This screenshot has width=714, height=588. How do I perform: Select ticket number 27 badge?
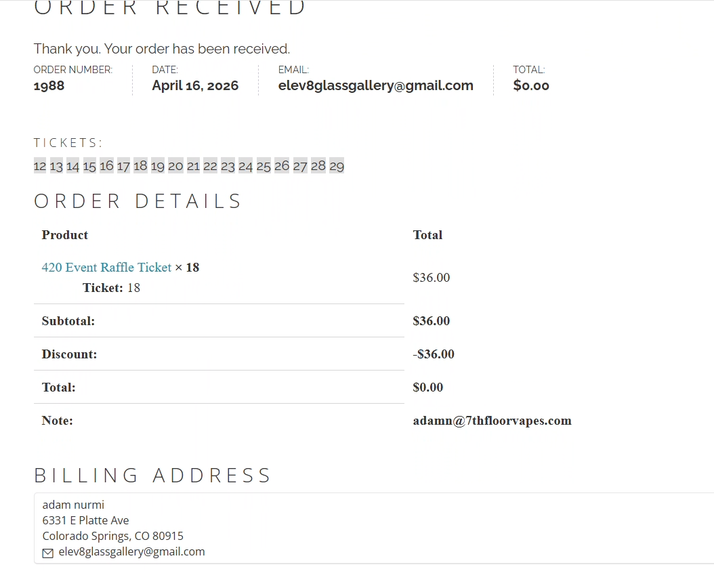pos(300,166)
